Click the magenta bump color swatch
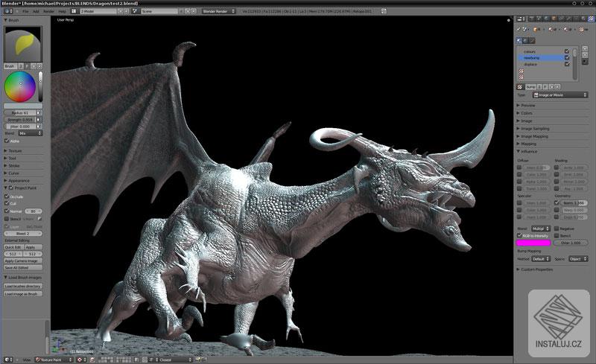This screenshot has height=364, width=596. (x=533, y=243)
